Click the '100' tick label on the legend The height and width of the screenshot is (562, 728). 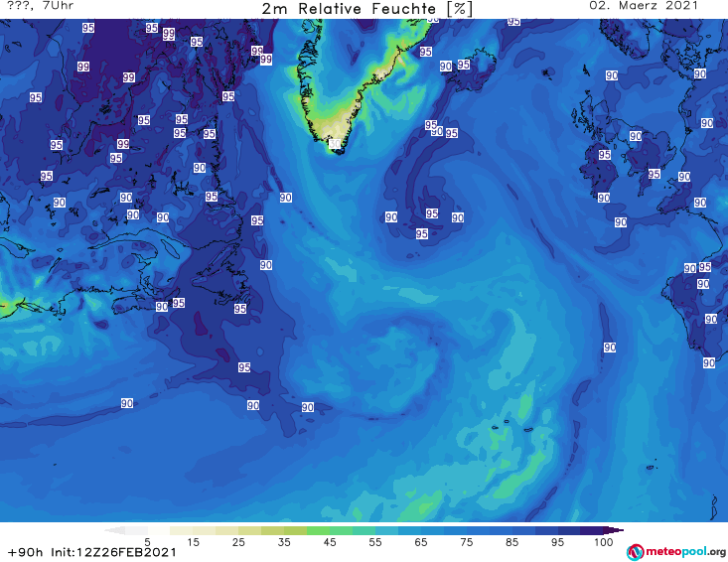(x=604, y=542)
